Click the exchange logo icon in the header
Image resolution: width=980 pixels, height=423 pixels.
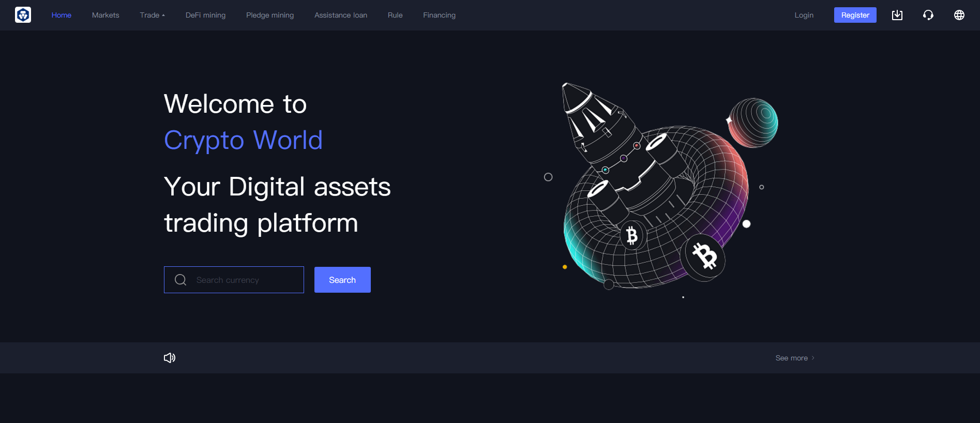pyautogui.click(x=23, y=15)
